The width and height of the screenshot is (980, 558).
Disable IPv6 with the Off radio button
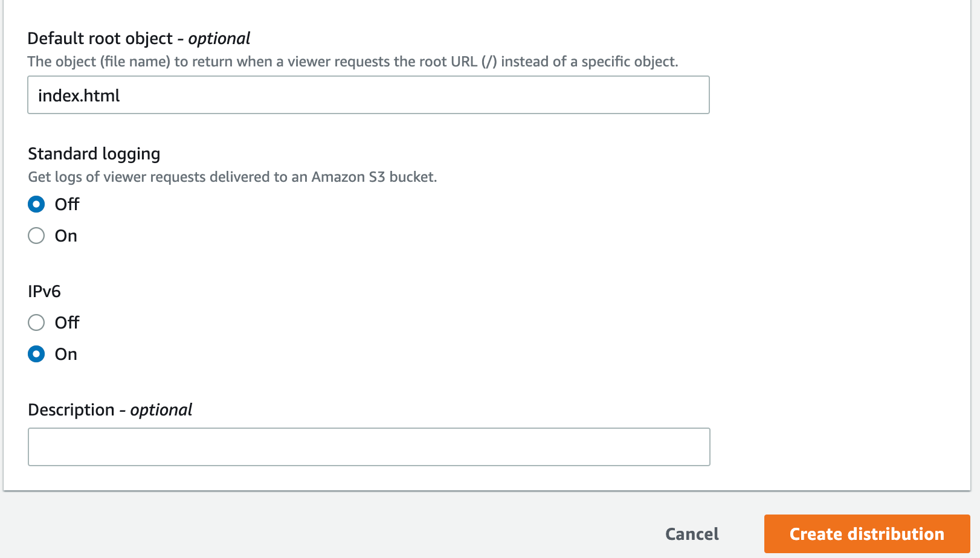[36, 322]
